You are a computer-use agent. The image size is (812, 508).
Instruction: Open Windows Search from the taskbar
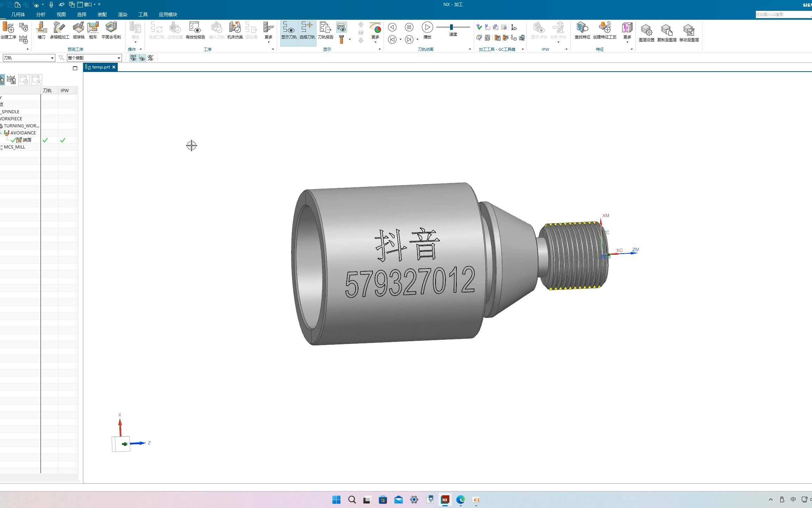(x=352, y=500)
